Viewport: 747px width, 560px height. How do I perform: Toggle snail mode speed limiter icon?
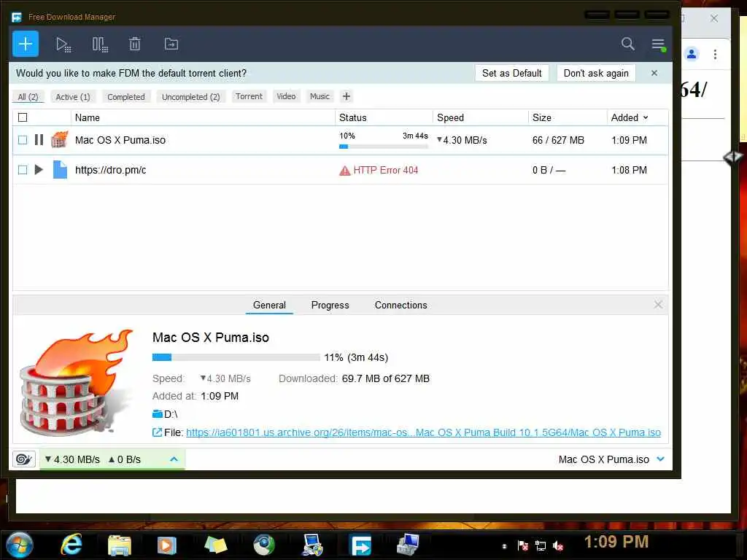pyautogui.click(x=24, y=459)
